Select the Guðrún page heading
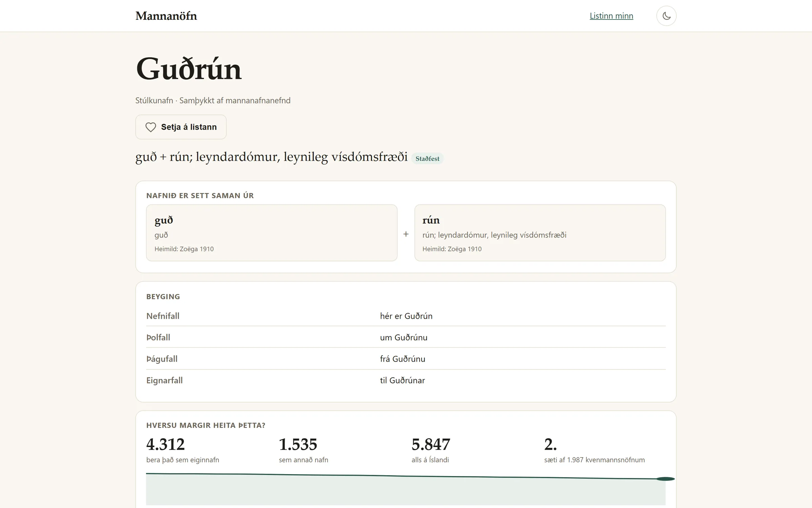Viewport: 812px width, 508px height. click(x=188, y=69)
